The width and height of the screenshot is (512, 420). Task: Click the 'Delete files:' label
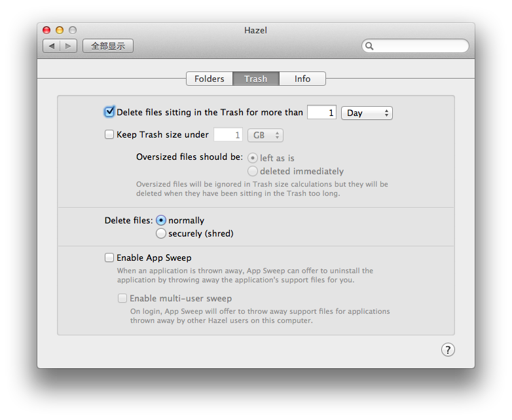click(128, 221)
